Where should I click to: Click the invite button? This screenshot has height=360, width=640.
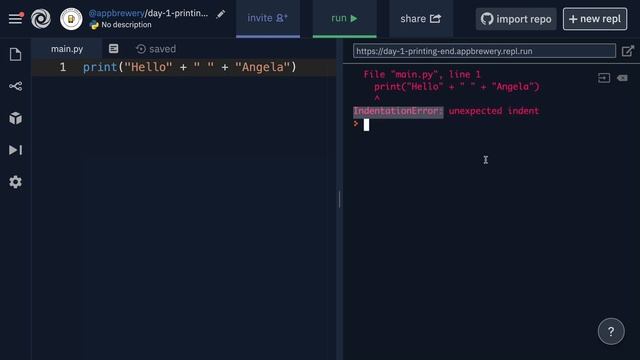pyautogui.click(x=268, y=19)
